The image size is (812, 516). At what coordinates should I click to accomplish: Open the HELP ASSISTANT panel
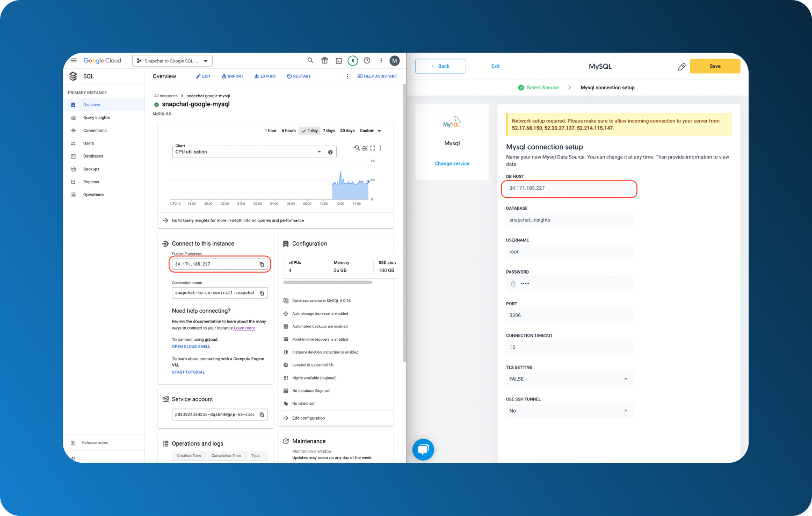377,76
